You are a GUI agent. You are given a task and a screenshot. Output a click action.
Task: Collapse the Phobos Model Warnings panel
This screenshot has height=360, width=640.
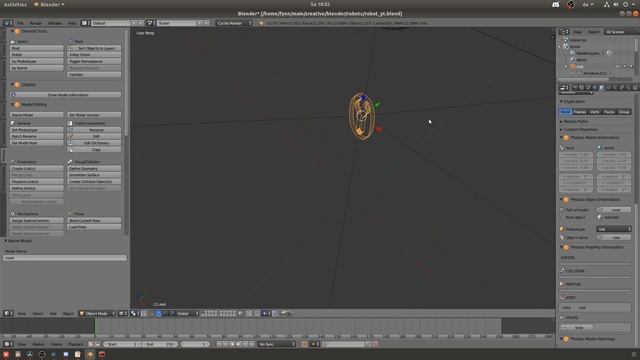(561, 339)
